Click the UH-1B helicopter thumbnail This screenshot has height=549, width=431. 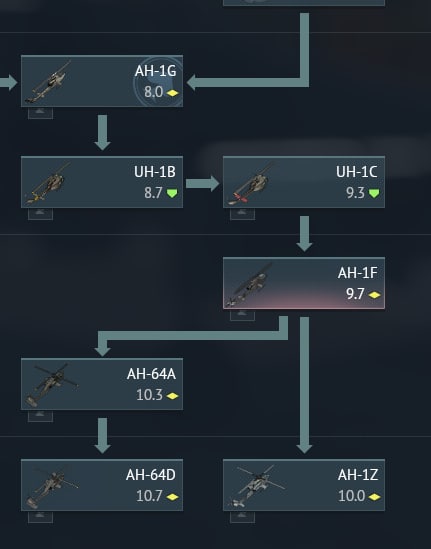(47, 183)
